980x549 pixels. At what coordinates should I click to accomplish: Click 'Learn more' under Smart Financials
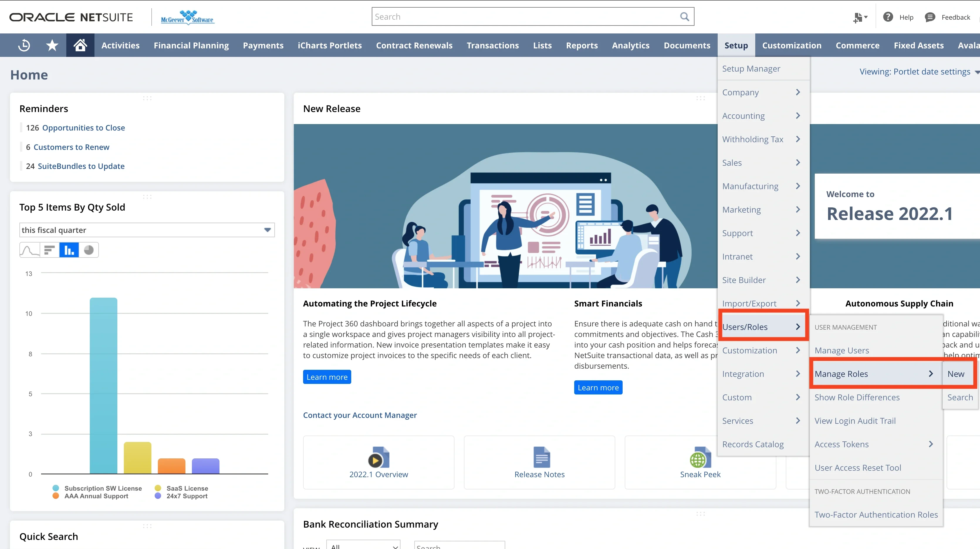coord(598,387)
